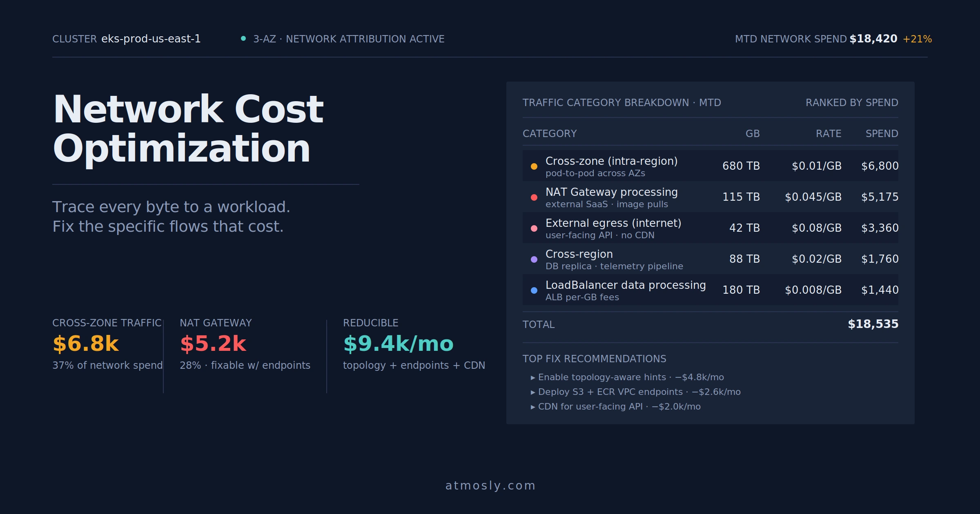Click '3-AZ · NETWORK ATTRIBUTION ACTIVE' status text
980x514 pixels.
pos(349,39)
